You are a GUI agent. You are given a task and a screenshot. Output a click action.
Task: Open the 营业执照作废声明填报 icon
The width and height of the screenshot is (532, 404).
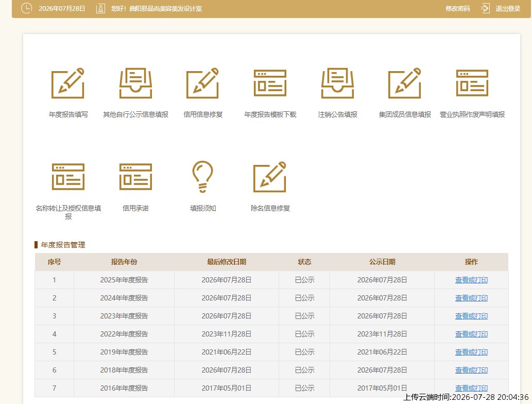click(x=472, y=83)
